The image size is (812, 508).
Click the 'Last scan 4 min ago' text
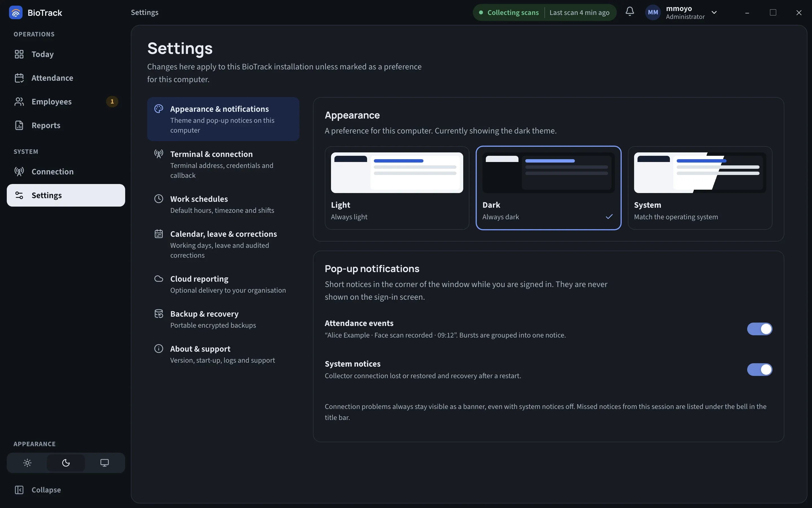coord(579,12)
